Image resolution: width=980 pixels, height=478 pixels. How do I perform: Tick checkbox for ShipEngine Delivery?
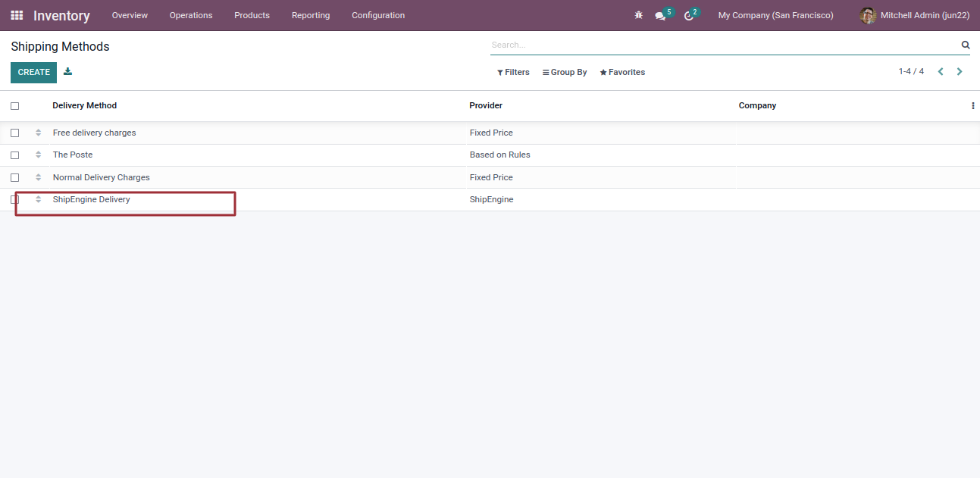coord(14,199)
